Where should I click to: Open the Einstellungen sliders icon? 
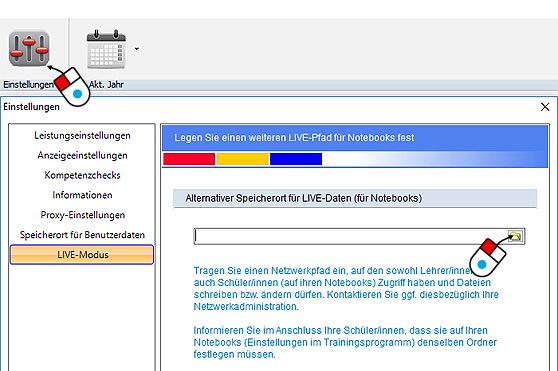[x=29, y=48]
